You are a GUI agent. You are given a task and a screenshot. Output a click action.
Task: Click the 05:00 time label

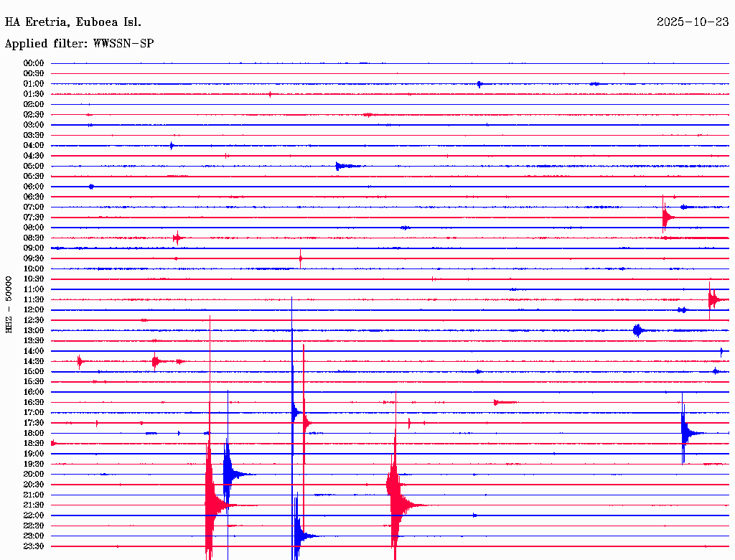[x=34, y=166]
